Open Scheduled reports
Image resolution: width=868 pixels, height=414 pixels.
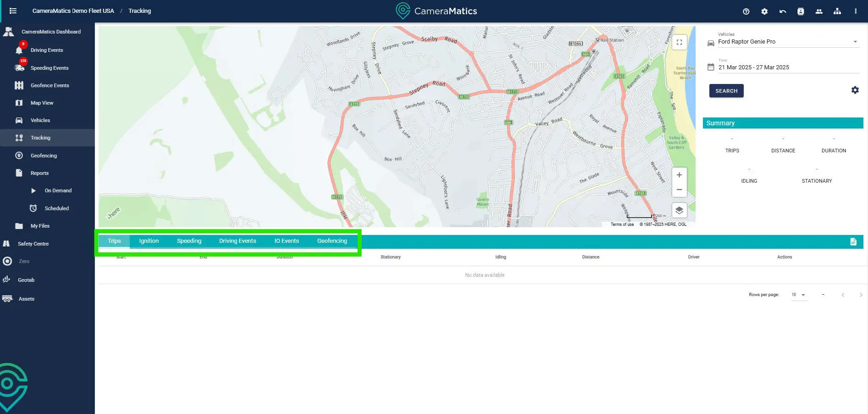47,208
